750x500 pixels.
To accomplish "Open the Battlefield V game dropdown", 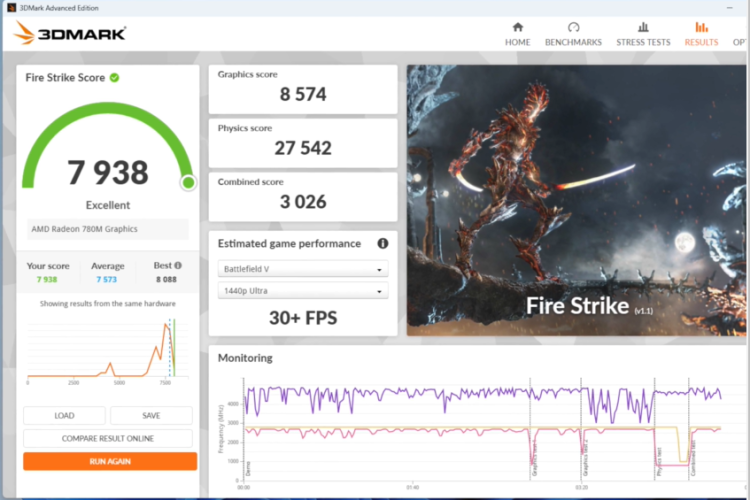I will coord(303,269).
